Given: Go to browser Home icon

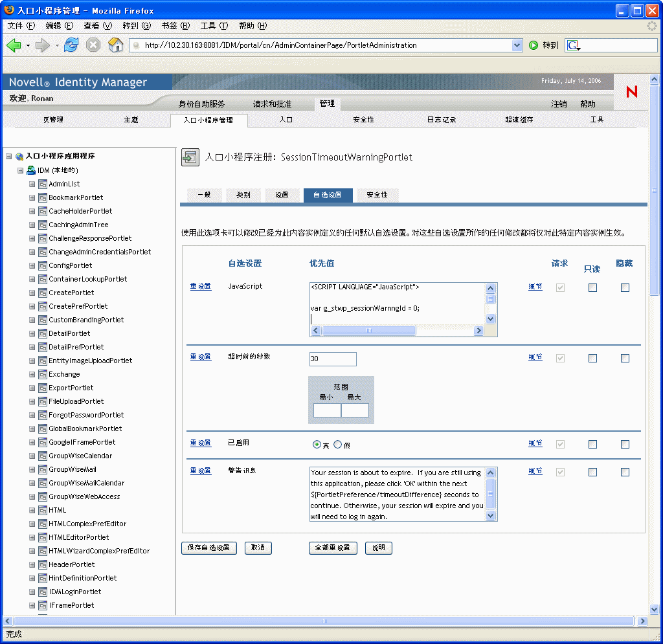Looking at the screenshot, I should (115, 45).
